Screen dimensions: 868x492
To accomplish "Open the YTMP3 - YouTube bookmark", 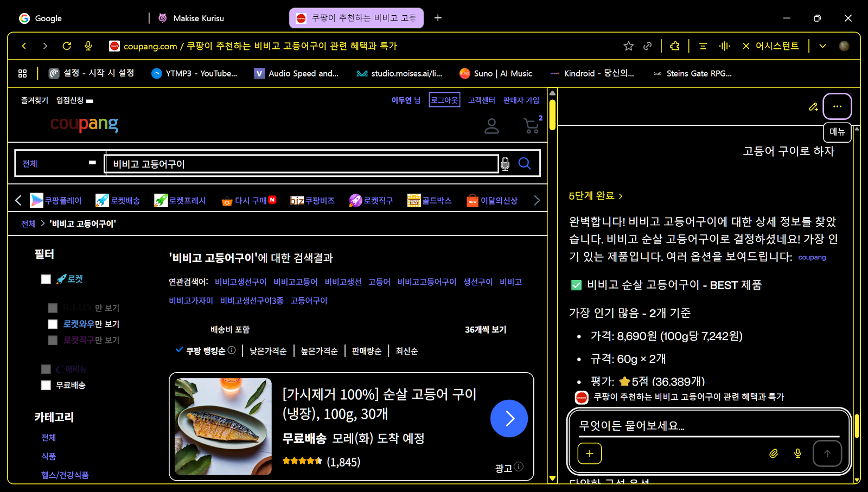I will (194, 73).
